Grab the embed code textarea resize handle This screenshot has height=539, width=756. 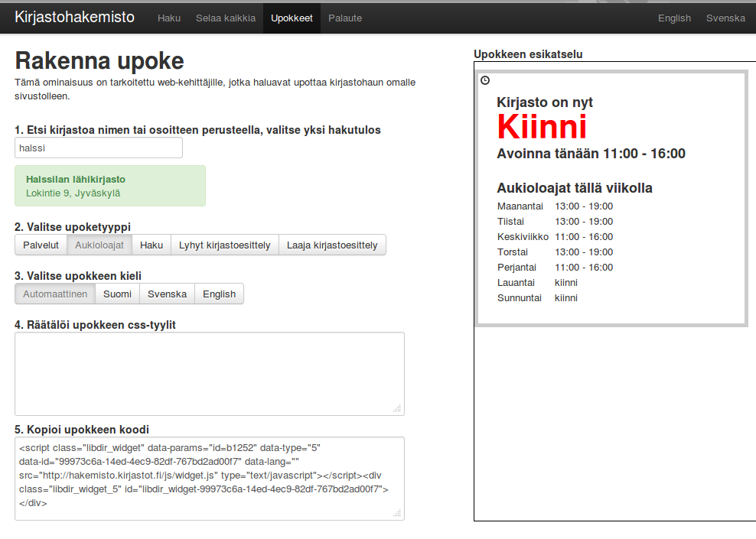point(397,514)
